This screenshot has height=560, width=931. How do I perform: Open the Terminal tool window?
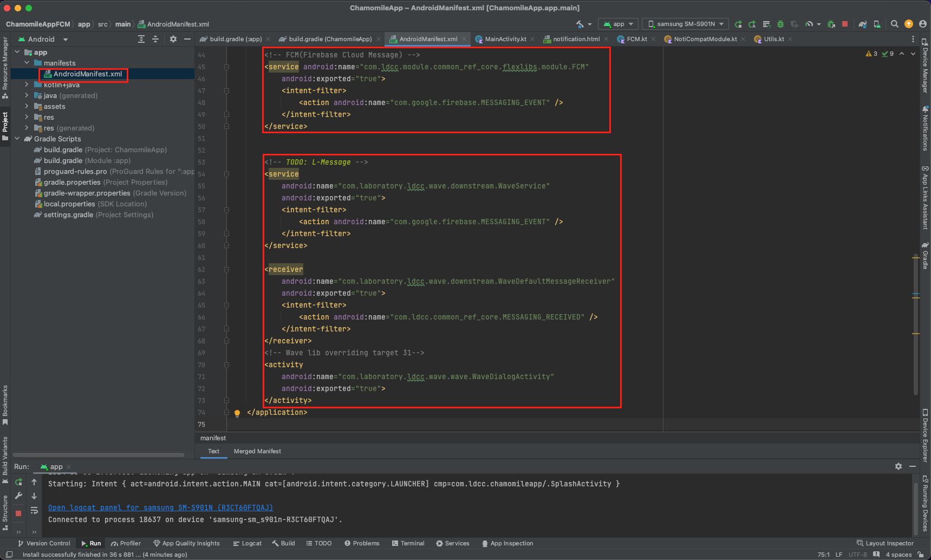(408, 543)
